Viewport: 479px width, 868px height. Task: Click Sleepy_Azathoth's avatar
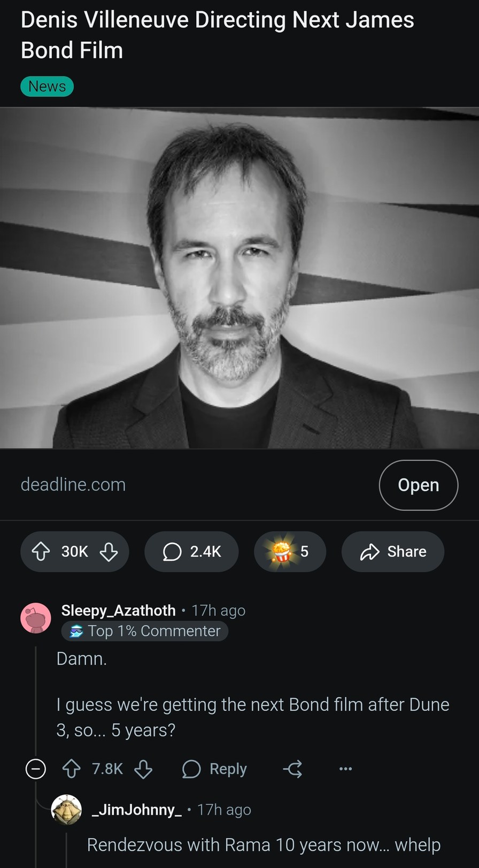point(35,618)
